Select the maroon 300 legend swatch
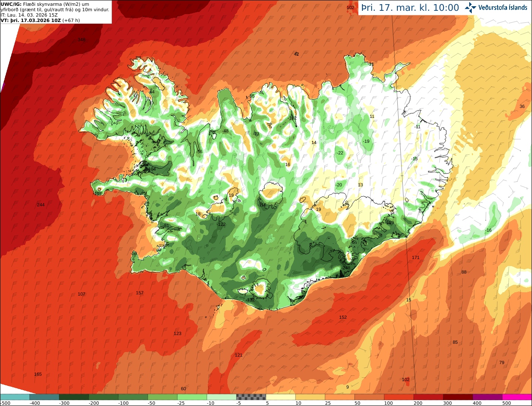Screen dimensions: 532x406 pos(458,397)
